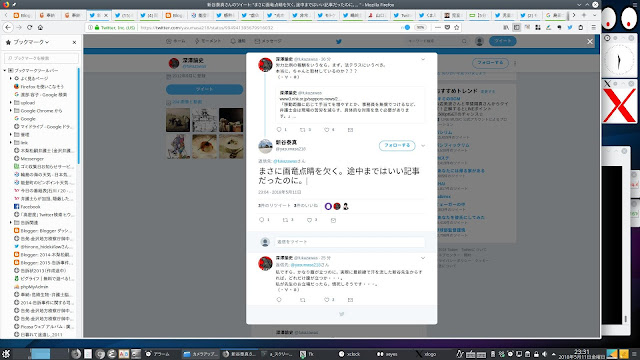Expand the Google Chrome から folder

pyautogui.click(x=11, y=111)
